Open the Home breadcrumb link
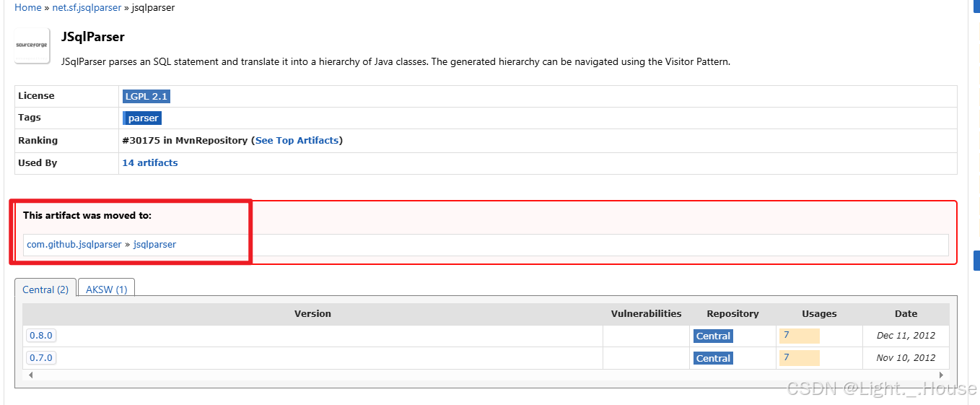The height and width of the screenshot is (405, 980). pos(27,7)
